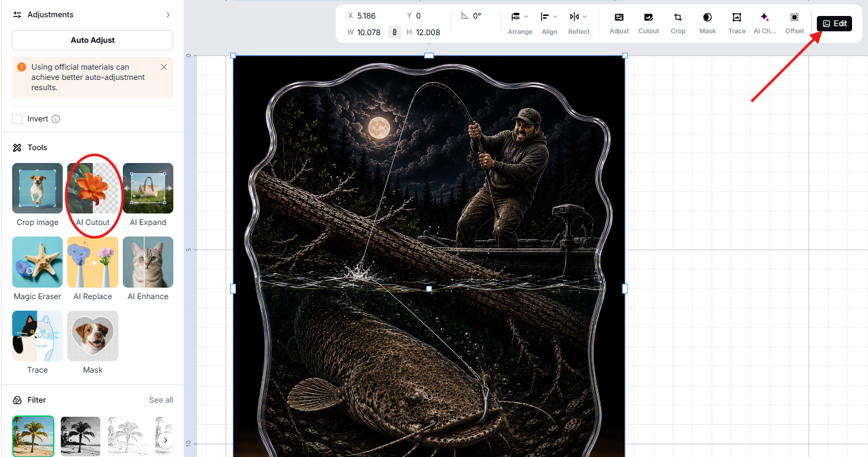Open the Align dropdown
Image resolution: width=868 pixels, height=457 pixels.
pos(549,23)
